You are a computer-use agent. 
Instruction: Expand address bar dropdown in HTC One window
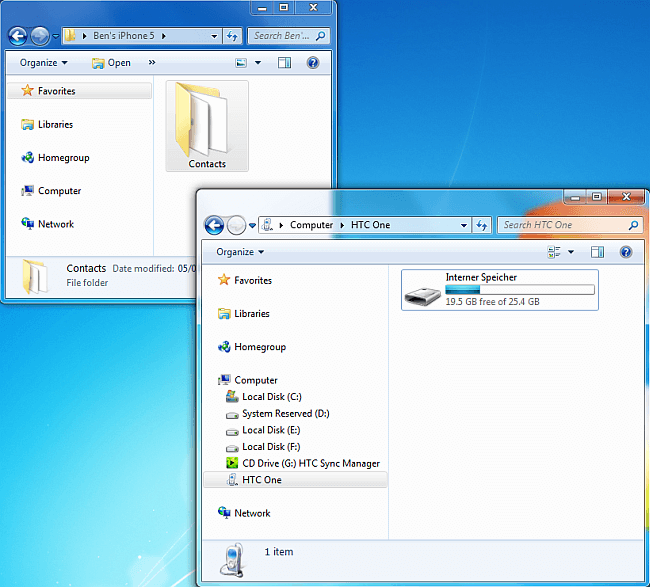(464, 225)
